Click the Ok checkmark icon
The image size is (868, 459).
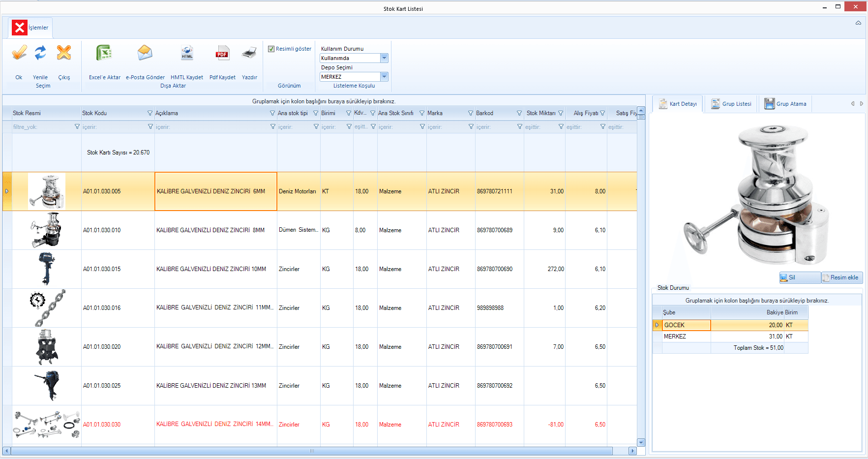coord(19,53)
